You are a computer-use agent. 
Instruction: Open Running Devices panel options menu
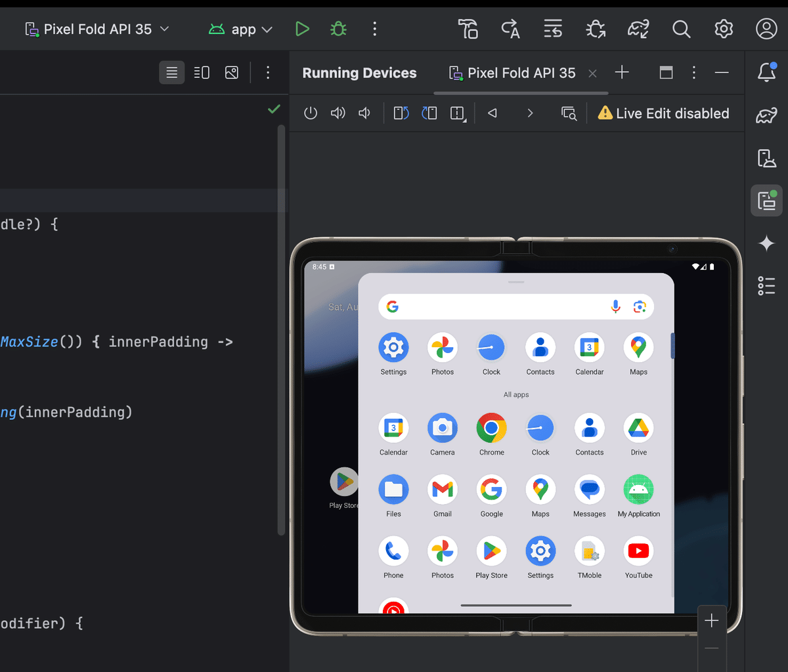[694, 73]
